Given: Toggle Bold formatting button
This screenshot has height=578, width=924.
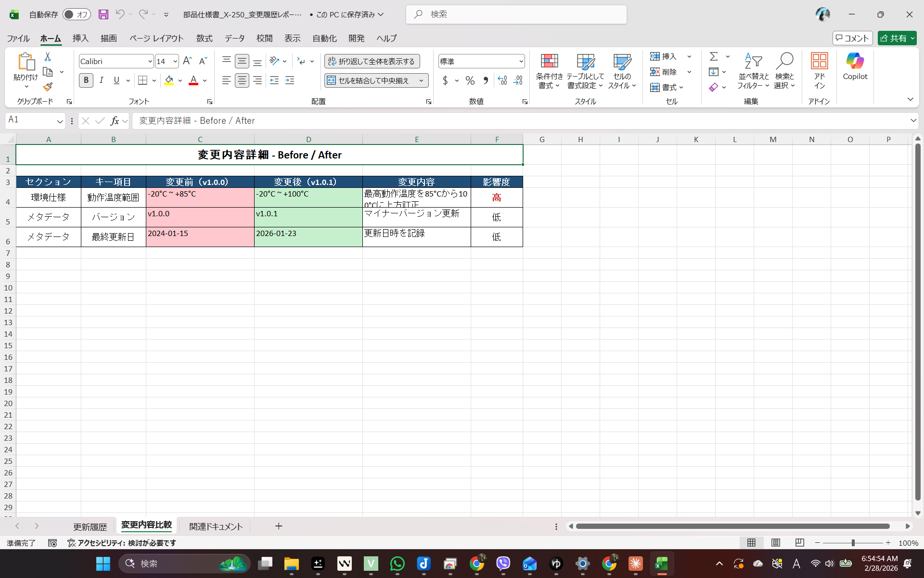Looking at the screenshot, I should click(86, 80).
